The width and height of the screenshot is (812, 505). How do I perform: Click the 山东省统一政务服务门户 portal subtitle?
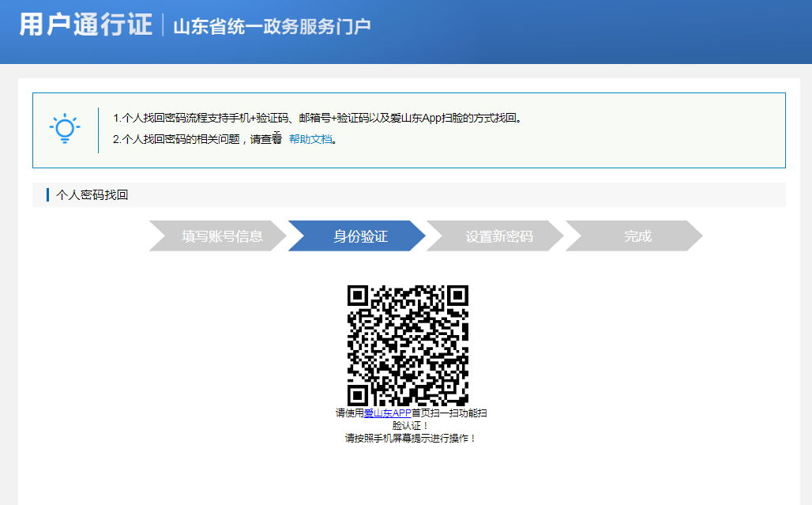(x=272, y=26)
